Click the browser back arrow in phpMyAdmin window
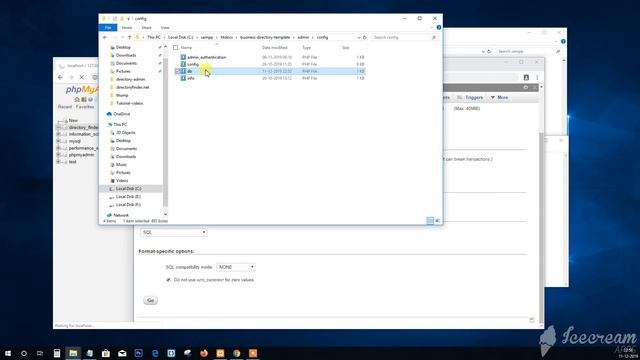 tap(60, 77)
